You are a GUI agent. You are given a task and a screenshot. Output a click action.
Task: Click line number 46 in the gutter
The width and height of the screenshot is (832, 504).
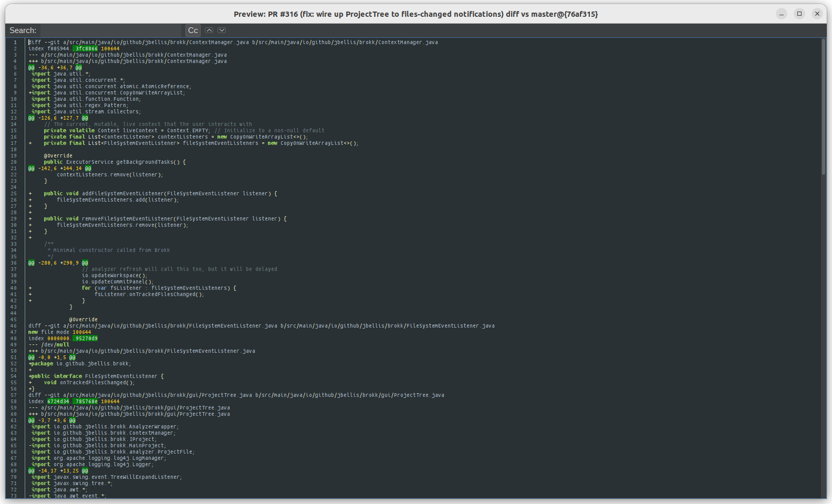pyautogui.click(x=14, y=326)
